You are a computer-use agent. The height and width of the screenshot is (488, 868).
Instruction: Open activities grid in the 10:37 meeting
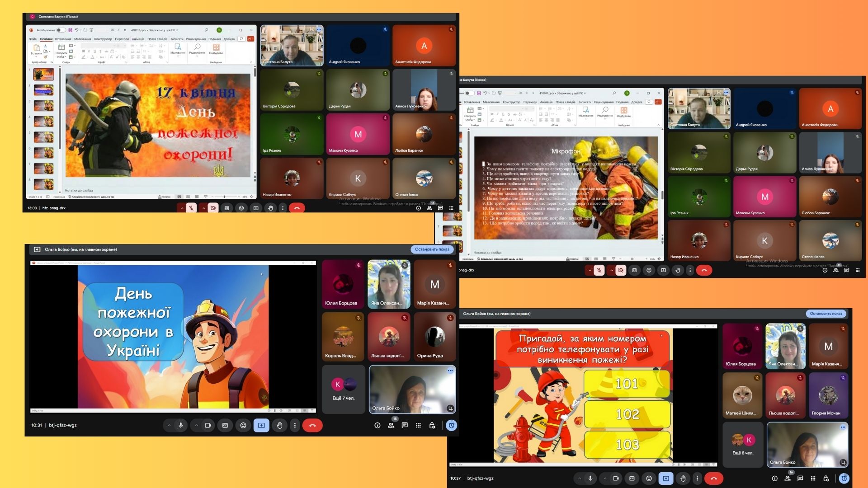813,478
